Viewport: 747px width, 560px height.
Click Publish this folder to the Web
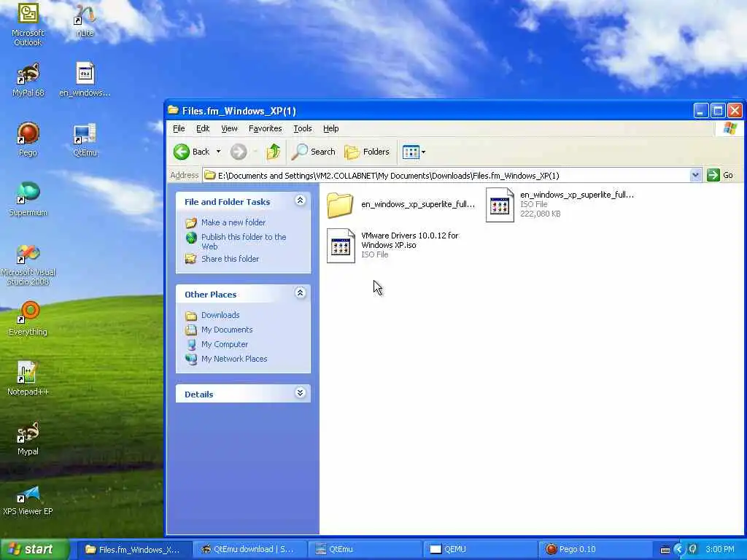pos(244,241)
